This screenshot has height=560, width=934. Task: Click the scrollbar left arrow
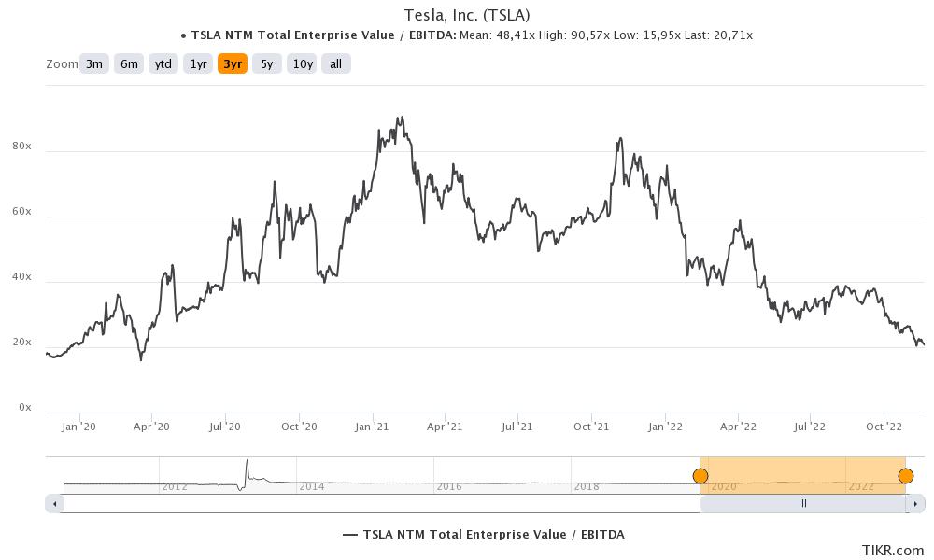tap(54, 504)
